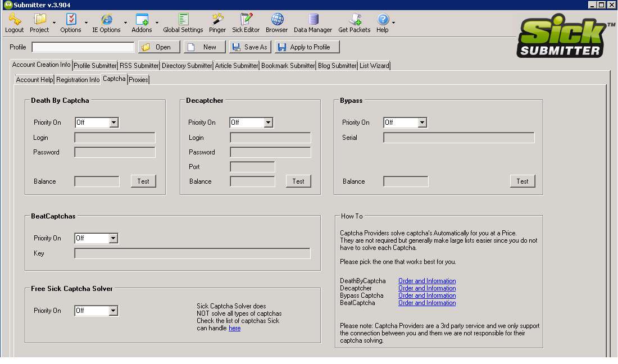618x364 pixels.
Task: Expand the Options dropdown arrow
Action: coord(86,22)
